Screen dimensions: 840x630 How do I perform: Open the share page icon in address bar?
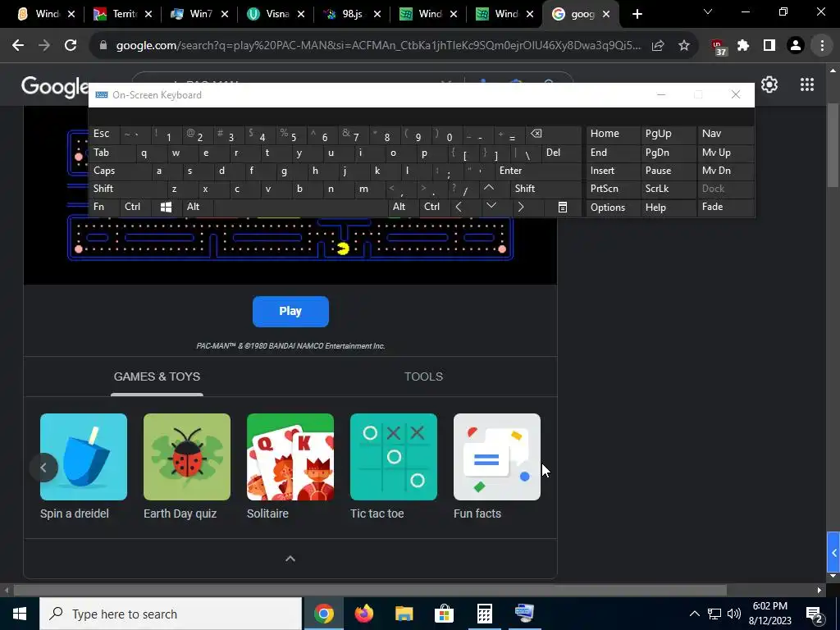tap(658, 46)
